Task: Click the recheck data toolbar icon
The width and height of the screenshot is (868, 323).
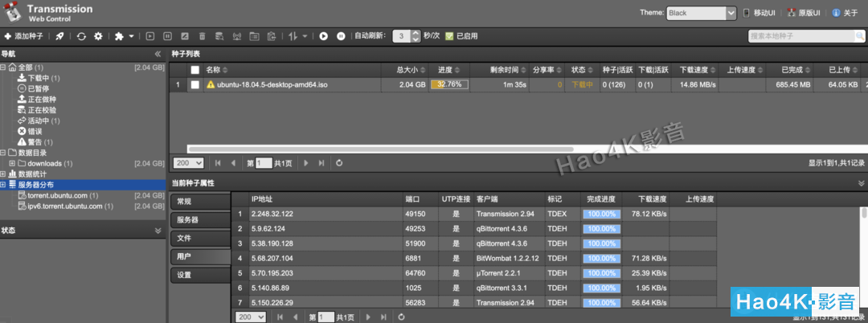Action: click(219, 36)
